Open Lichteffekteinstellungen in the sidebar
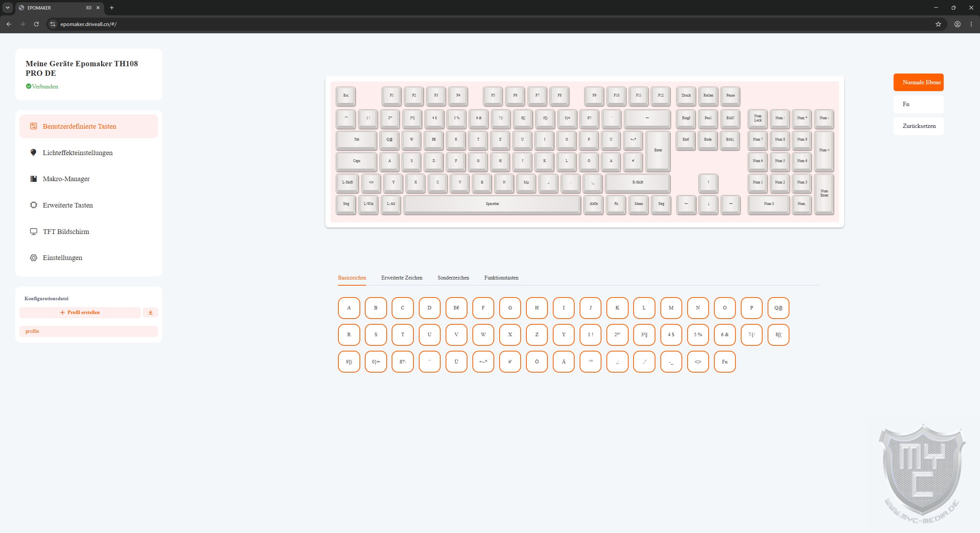 pos(89,152)
